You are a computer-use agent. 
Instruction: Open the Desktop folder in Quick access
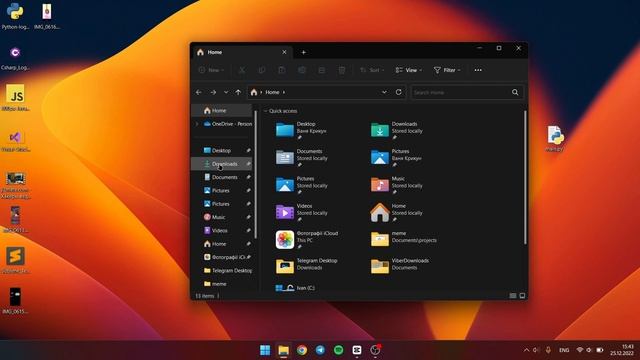[302, 130]
